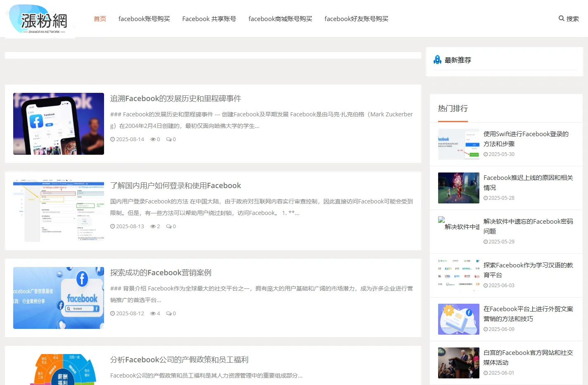Open sidebar link 解决软件中遗忘的Facebook密码问题
This screenshot has height=385, width=588.
pos(528,227)
